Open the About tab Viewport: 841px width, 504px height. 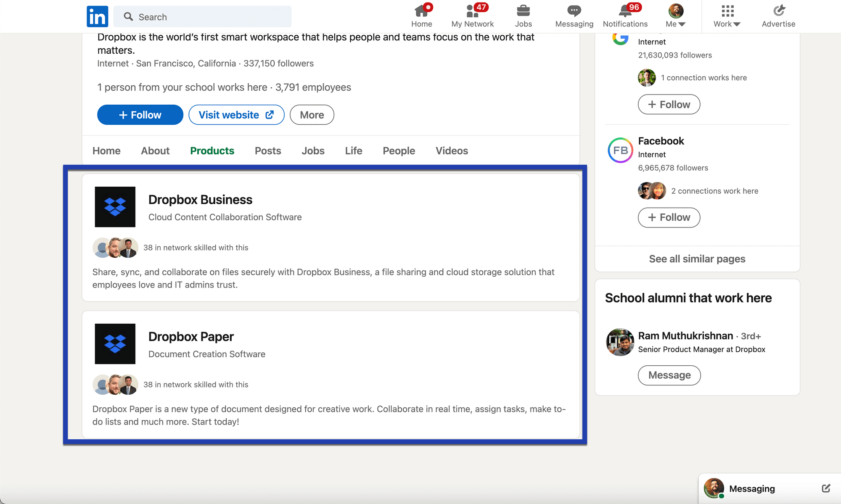tap(155, 150)
